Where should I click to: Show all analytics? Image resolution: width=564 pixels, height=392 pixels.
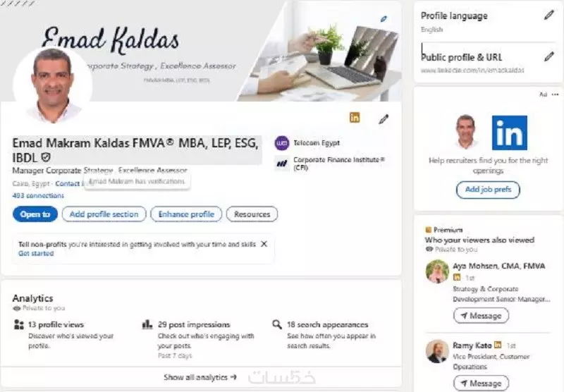coord(200,377)
